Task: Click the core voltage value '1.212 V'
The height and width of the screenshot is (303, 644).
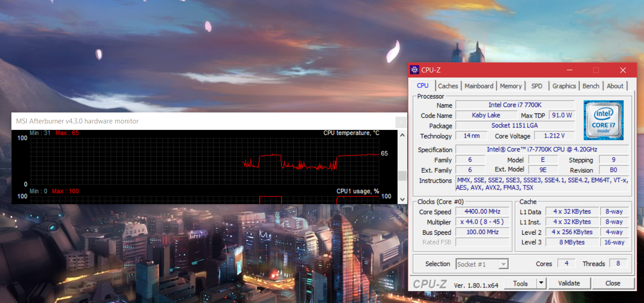Action: point(555,136)
